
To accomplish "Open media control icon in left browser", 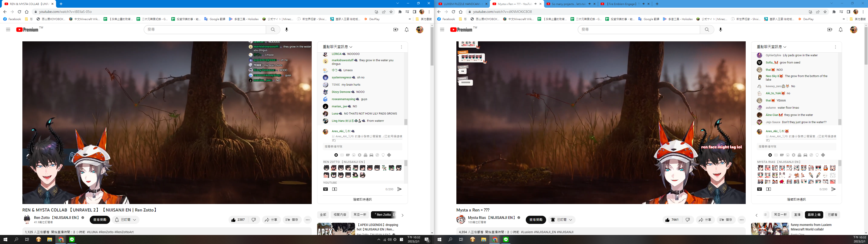I will click(x=407, y=12).
